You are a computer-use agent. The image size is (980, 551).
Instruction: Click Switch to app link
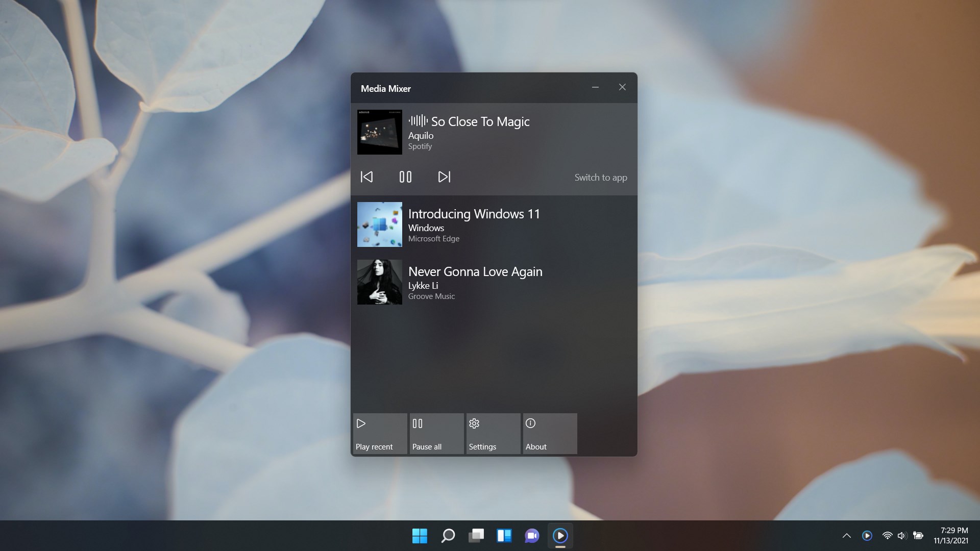600,178
